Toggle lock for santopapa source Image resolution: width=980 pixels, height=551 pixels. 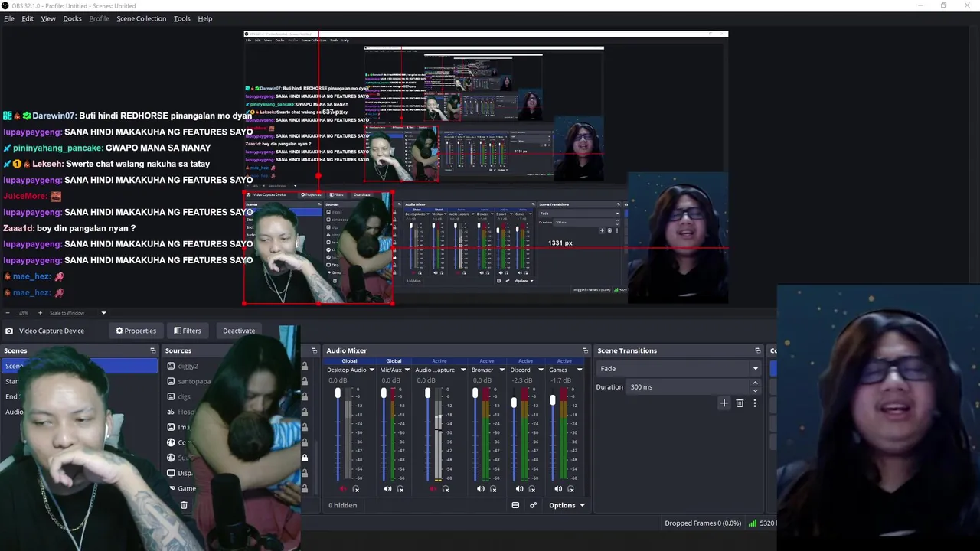pyautogui.click(x=305, y=381)
